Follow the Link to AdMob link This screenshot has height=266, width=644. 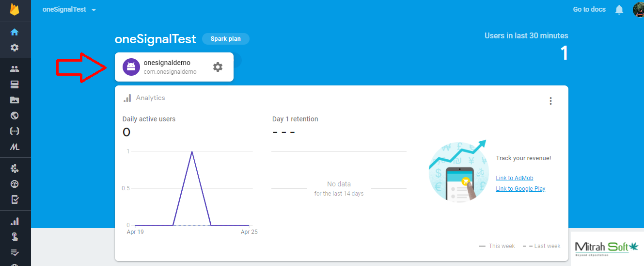point(514,178)
